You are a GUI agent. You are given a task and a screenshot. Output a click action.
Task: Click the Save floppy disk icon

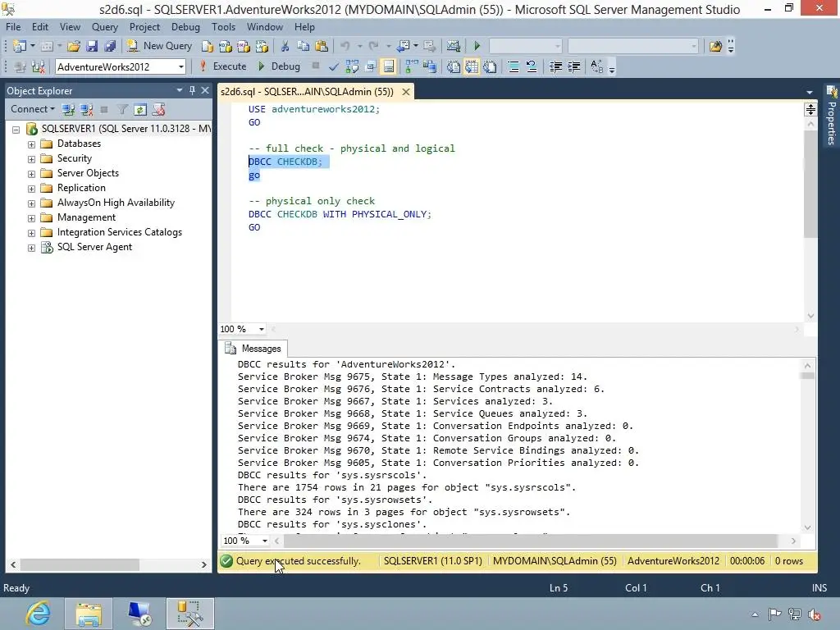coord(92,46)
